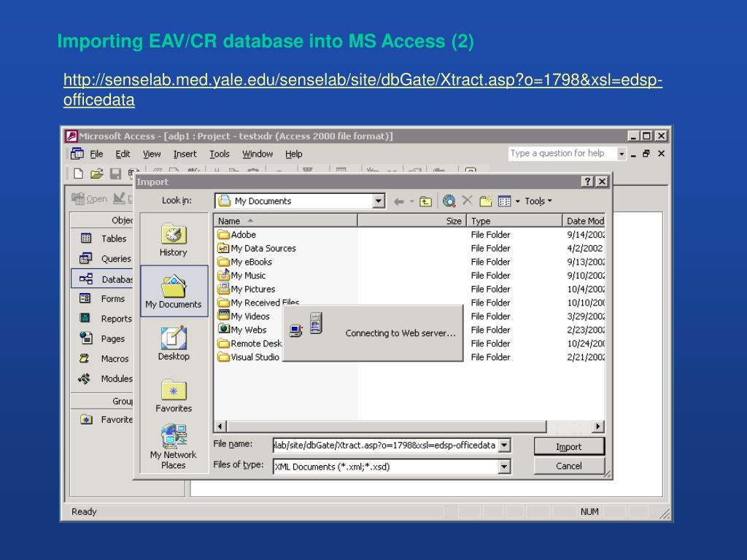747x560 pixels.
Task: Open the Tools menu in menu bar
Action: tap(220, 154)
